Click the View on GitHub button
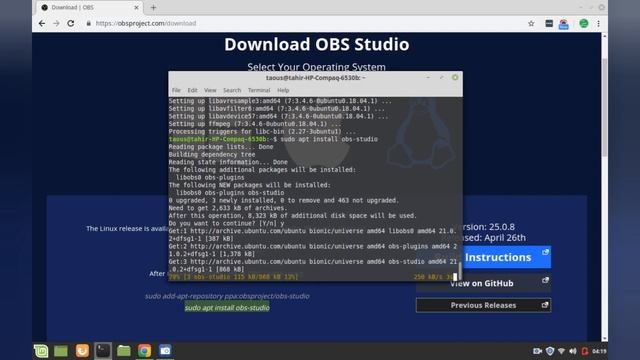Viewport: 640px width, 360px height. point(483,283)
